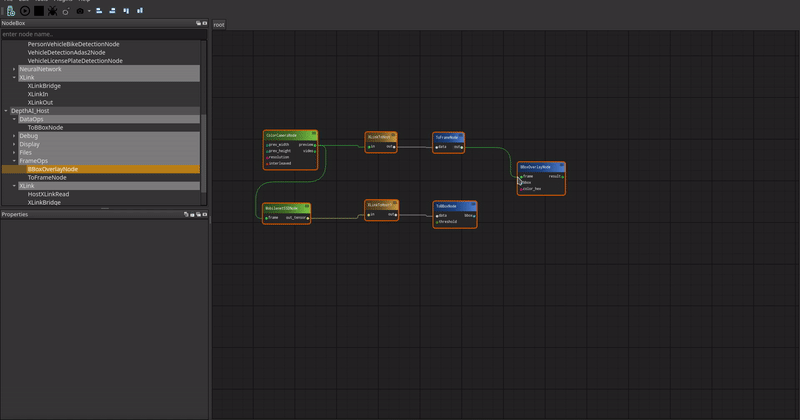Align selected nodes to the right edge
This screenshot has height=420, width=800.
[112, 11]
